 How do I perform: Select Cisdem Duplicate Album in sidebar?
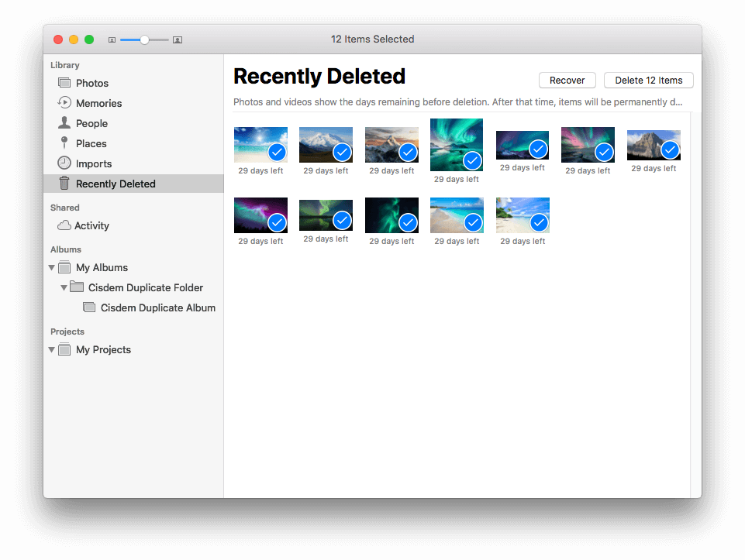(x=158, y=307)
